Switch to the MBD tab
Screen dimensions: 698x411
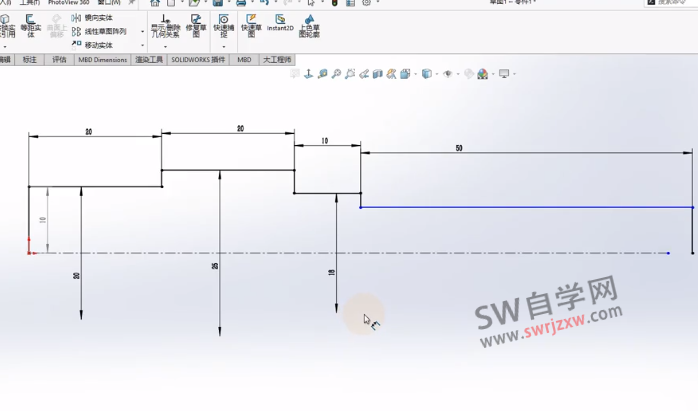(x=244, y=60)
